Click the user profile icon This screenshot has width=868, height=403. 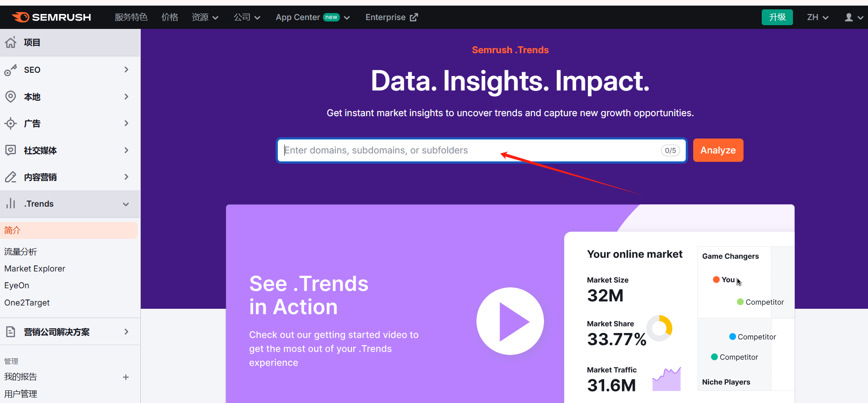pyautogui.click(x=849, y=17)
